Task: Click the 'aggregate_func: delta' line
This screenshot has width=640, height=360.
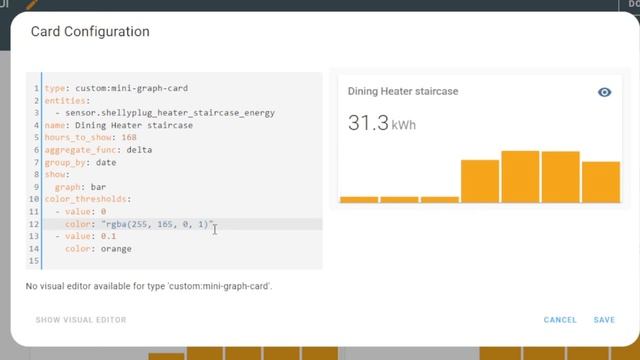Action: click(x=98, y=150)
